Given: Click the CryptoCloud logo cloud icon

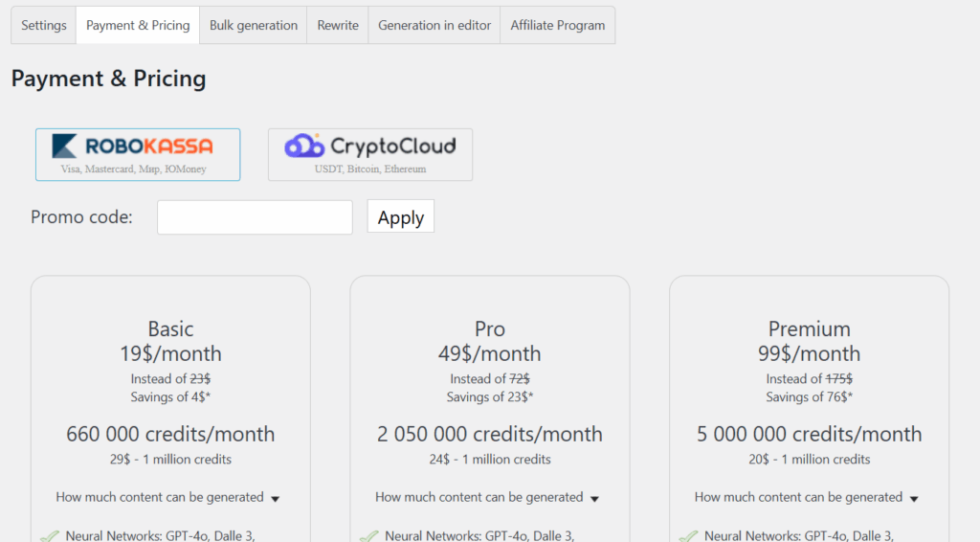Looking at the screenshot, I should tap(304, 146).
